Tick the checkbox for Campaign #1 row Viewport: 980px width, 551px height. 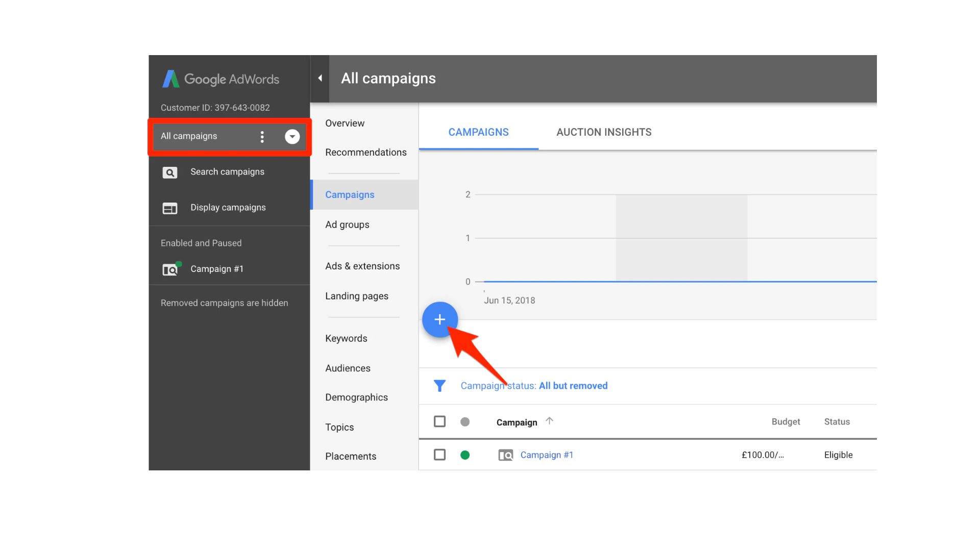[x=439, y=455]
